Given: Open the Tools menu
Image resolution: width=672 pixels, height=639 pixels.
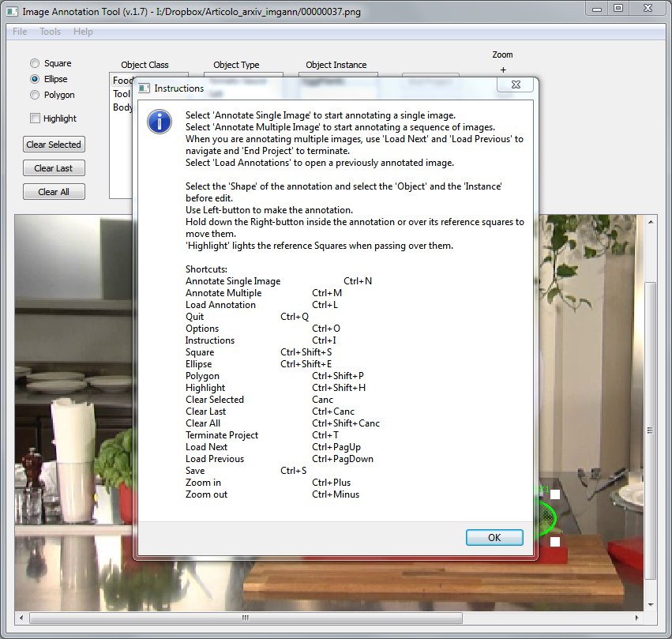Looking at the screenshot, I should click(x=50, y=32).
